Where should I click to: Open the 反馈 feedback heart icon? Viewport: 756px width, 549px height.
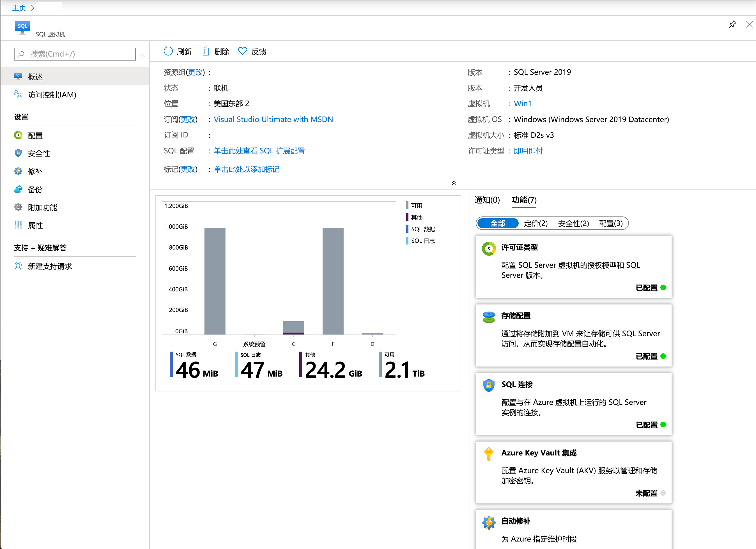pos(243,51)
